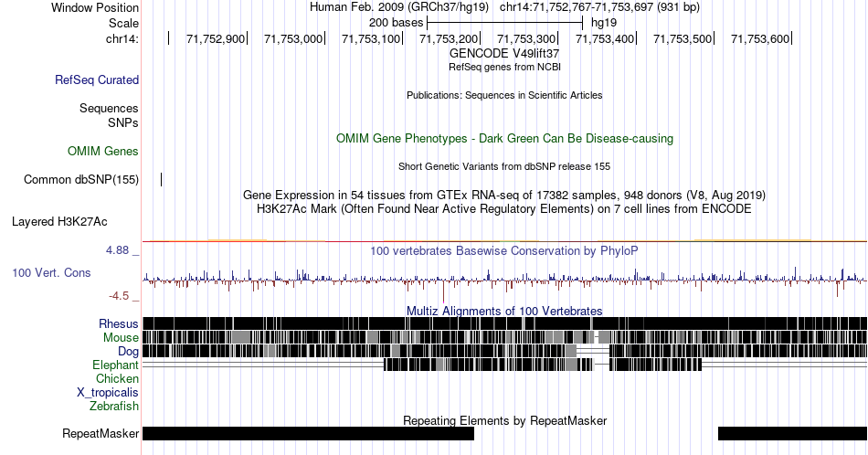Click the Mouse alignment label
This screenshot has width=868, height=455.
point(121,338)
